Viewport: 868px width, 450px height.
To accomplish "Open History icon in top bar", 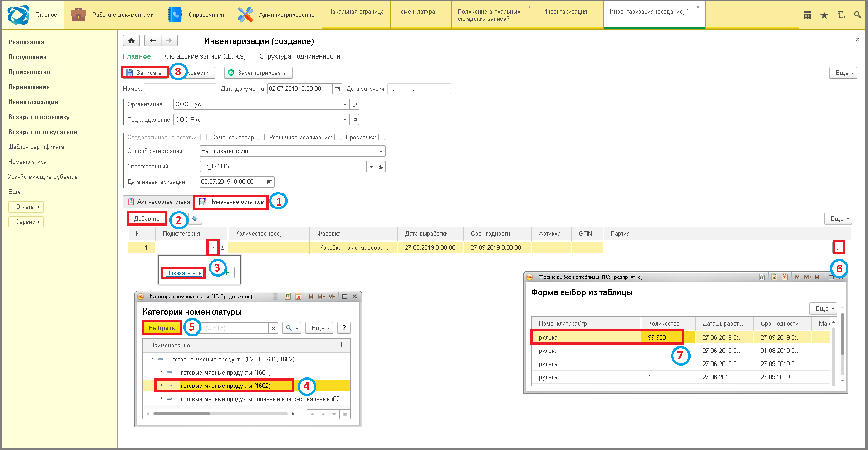I will (x=841, y=15).
